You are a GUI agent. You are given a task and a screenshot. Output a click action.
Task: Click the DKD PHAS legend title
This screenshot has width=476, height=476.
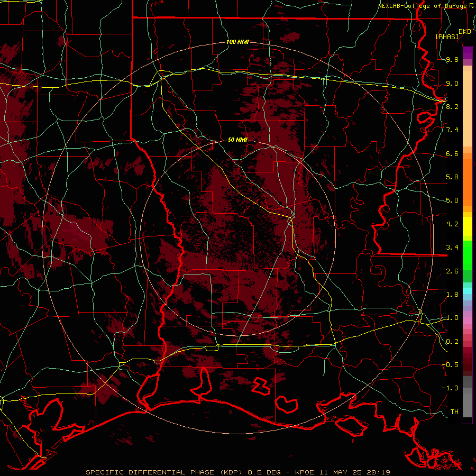click(454, 34)
